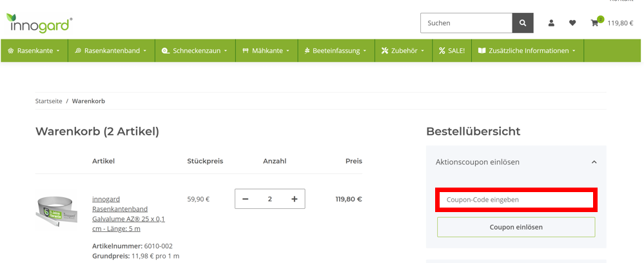This screenshot has height=263, width=644.
Task: Click the quantity value field showing 2
Action: (x=270, y=199)
